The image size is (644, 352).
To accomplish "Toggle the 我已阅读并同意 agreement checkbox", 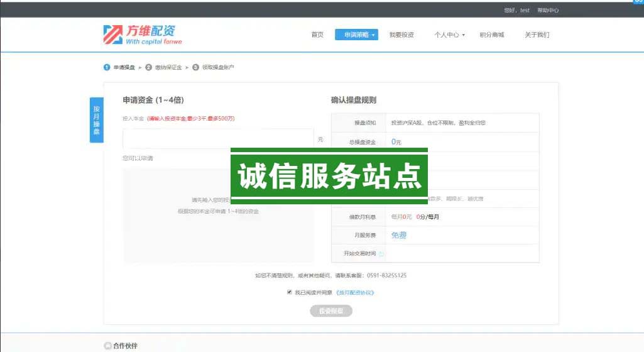I will tap(290, 292).
